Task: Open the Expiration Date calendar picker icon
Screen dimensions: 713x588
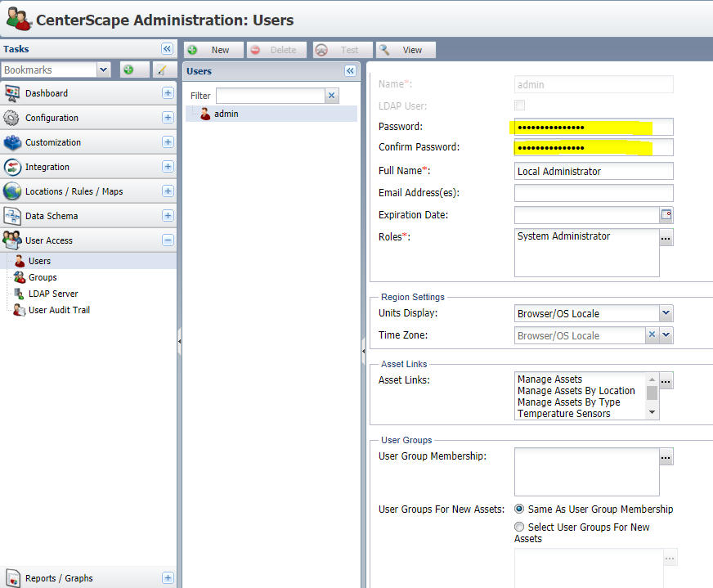Action: tap(666, 214)
